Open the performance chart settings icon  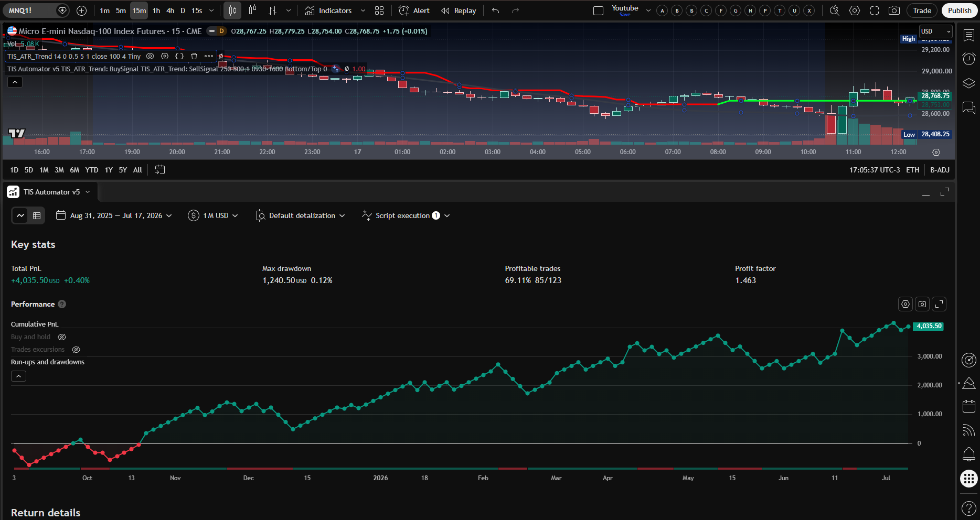pyautogui.click(x=906, y=304)
